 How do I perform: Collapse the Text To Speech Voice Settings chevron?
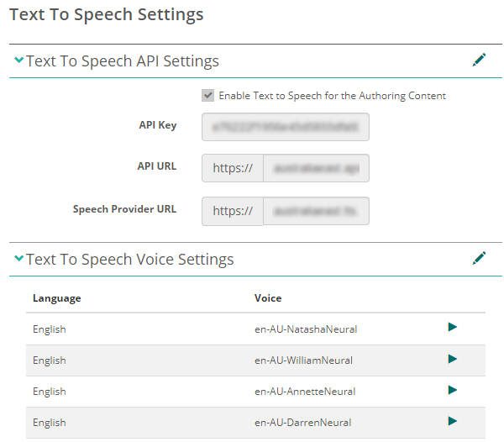[x=18, y=259]
